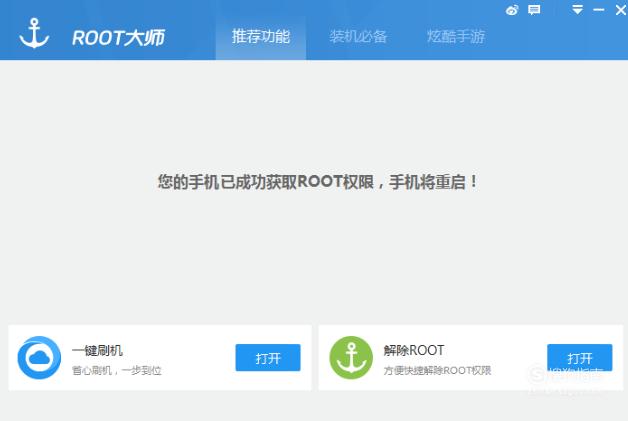Click the green anchor 解除ROOT icon

tap(351, 358)
